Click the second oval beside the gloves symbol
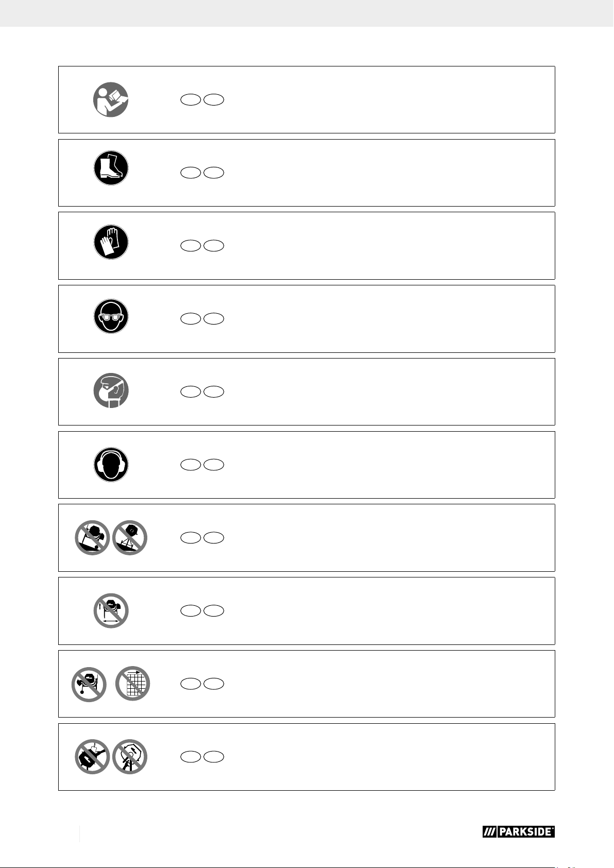The height and width of the screenshot is (868, 614). click(214, 246)
